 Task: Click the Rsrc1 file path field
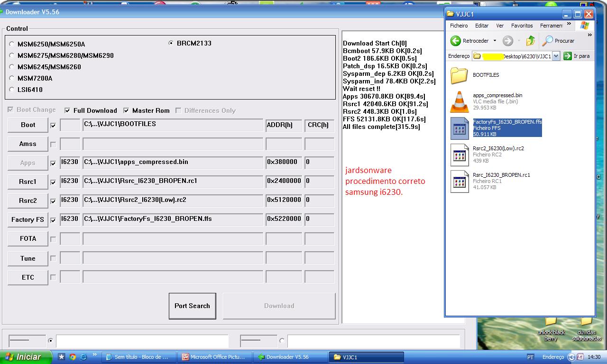tap(173, 182)
